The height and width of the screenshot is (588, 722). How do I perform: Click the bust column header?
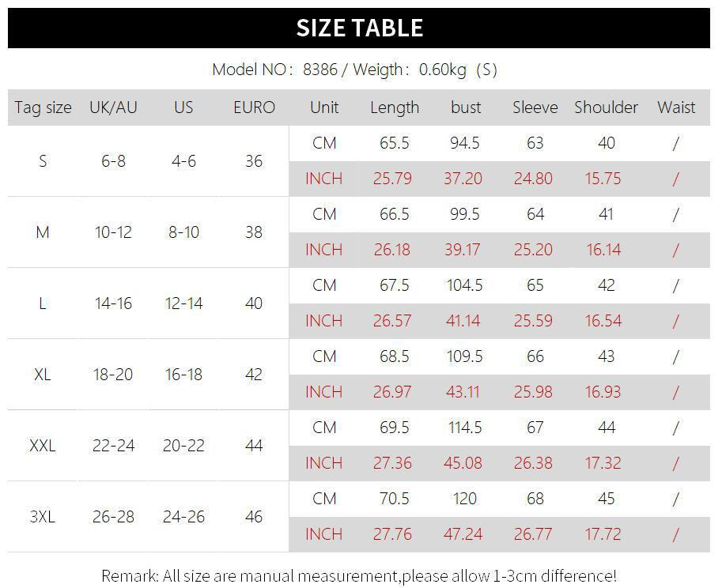(x=466, y=107)
